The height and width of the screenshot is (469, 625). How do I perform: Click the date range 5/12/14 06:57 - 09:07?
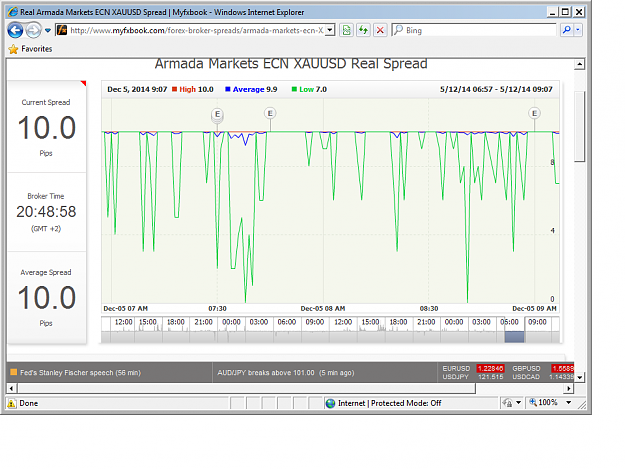(x=496, y=89)
